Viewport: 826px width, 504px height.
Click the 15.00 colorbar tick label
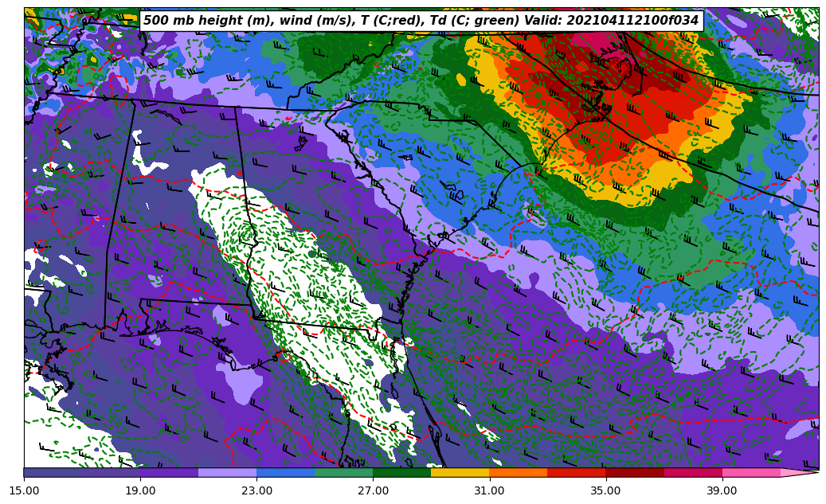click(24, 490)
